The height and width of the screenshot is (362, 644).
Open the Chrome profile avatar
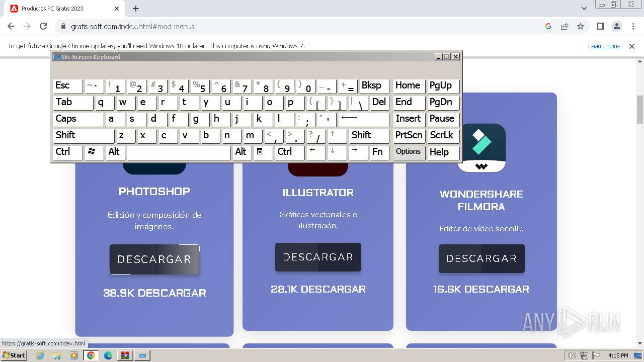tap(616, 26)
